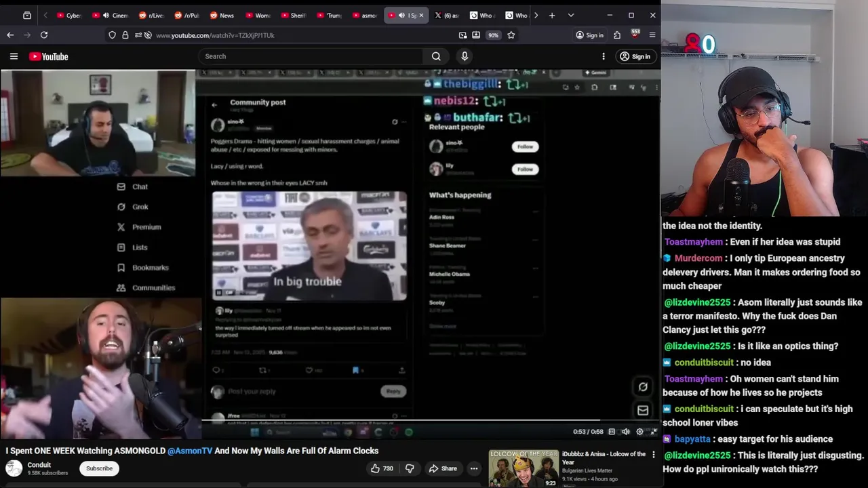
Task: Start voice search with microphone icon
Action: pos(465,56)
